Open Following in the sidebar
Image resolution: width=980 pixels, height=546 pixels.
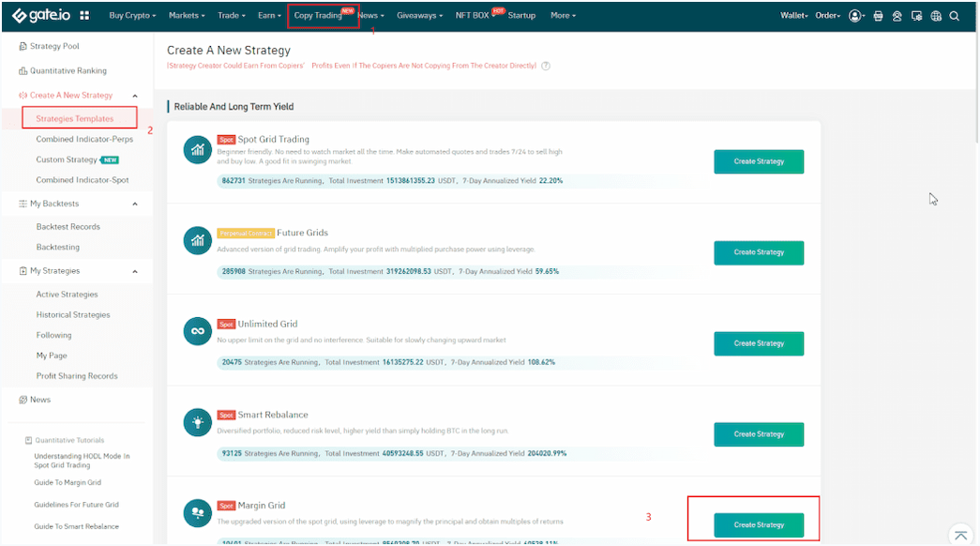(x=53, y=335)
